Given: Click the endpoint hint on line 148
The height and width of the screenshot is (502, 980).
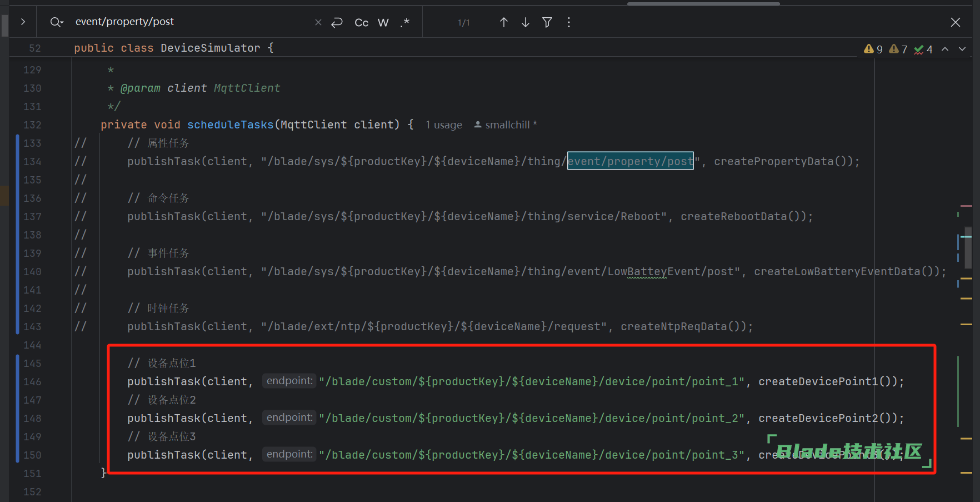Looking at the screenshot, I should click(289, 417).
